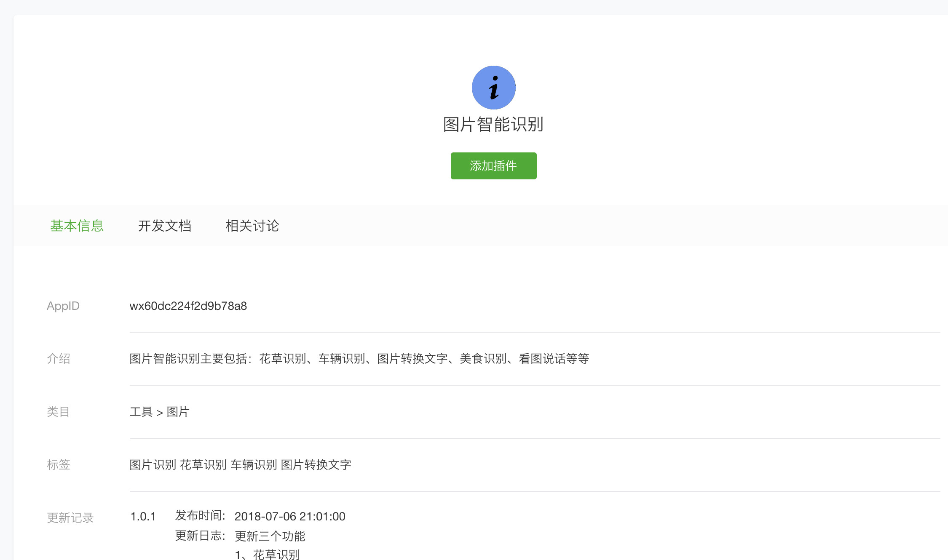Image resolution: width=948 pixels, height=560 pixels.
Task: Open the 相关讨论 tab
Action: pyautogui.click(x=252, y=226)
